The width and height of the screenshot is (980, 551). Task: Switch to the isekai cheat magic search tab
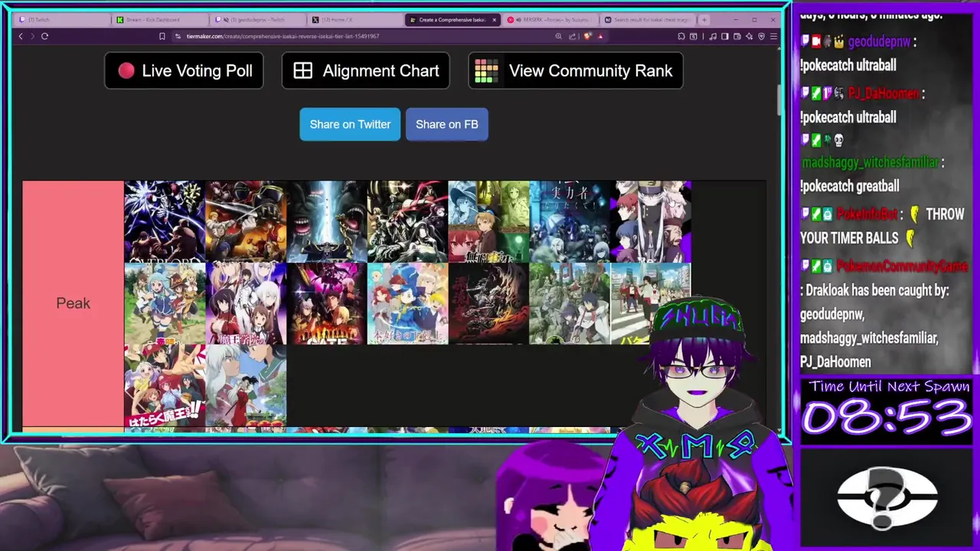point(648,19)
